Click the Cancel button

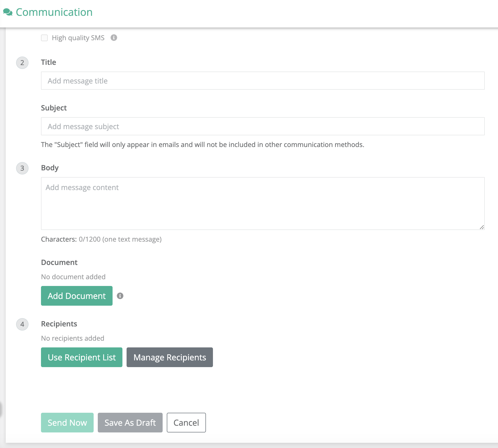pos(186,423)
